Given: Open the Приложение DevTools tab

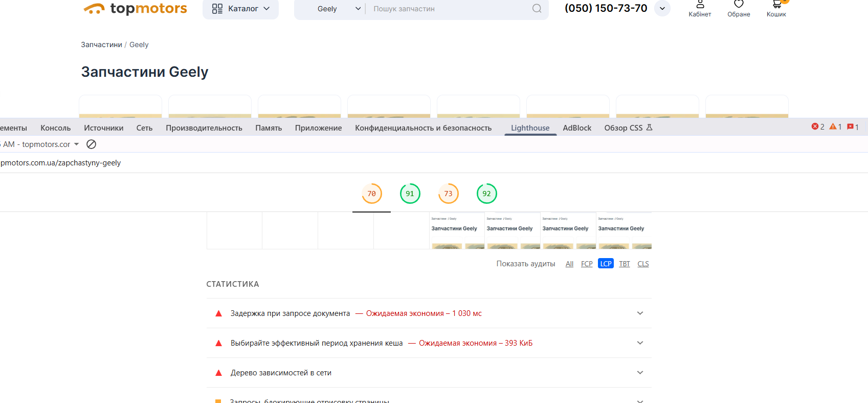Looking at the screenshot, I should point(318,128).
